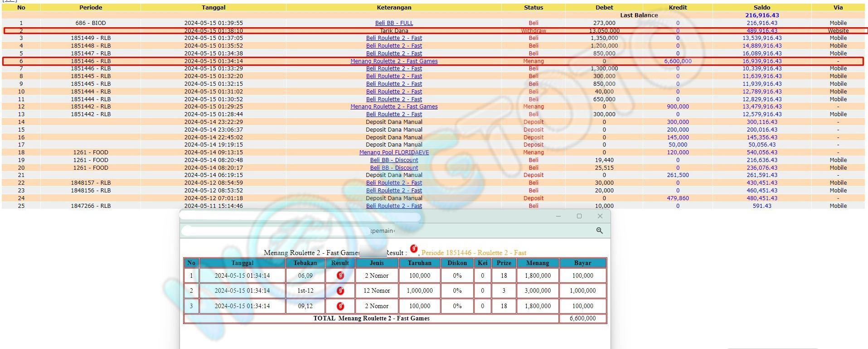The width and height of the screenshot is (868, 349).
Task: Open Beli Roulette 2 - Fast link in row 3
Action: click(394, 38)
